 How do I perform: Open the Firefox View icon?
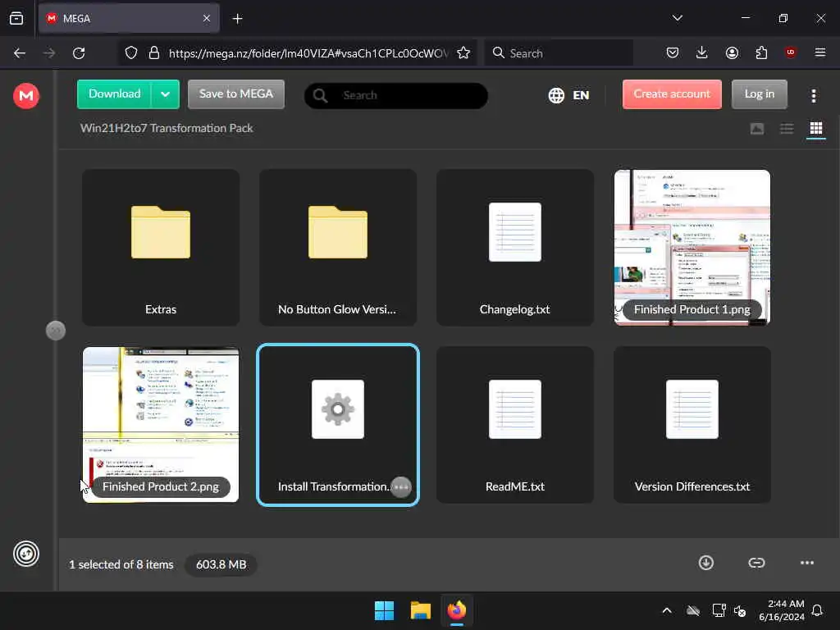(16, 19)
